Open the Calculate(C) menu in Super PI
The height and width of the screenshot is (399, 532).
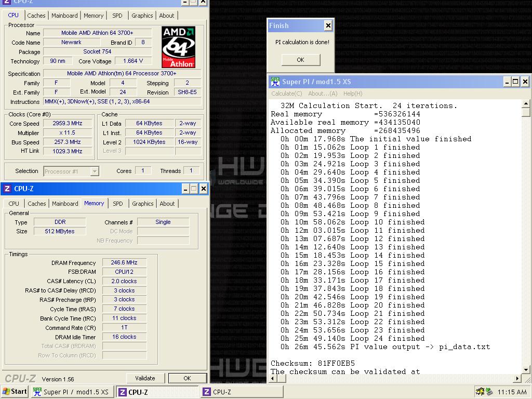coord(287,94)
